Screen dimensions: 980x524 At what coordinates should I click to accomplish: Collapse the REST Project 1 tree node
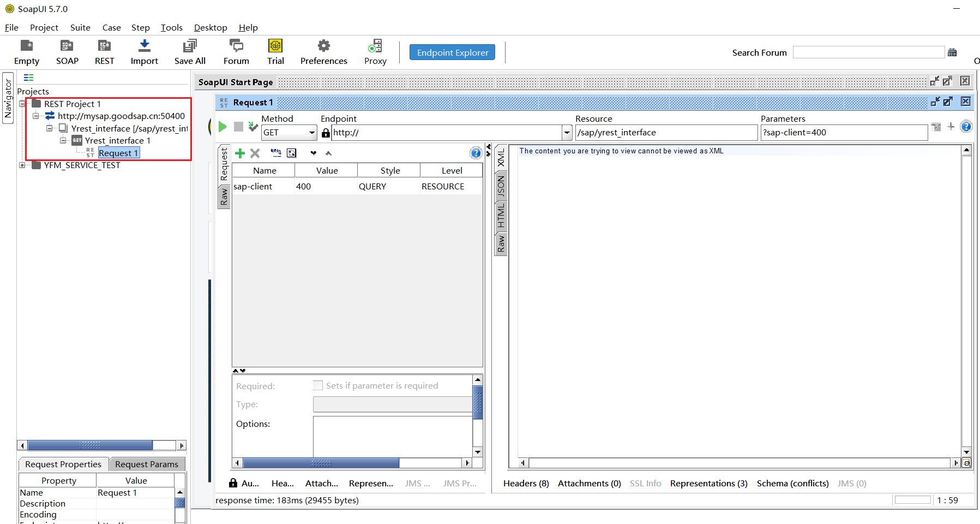22,104
